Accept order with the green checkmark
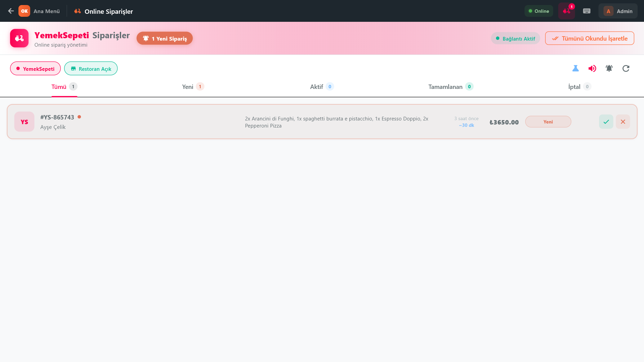644x362 pixels. coord(606,121)
